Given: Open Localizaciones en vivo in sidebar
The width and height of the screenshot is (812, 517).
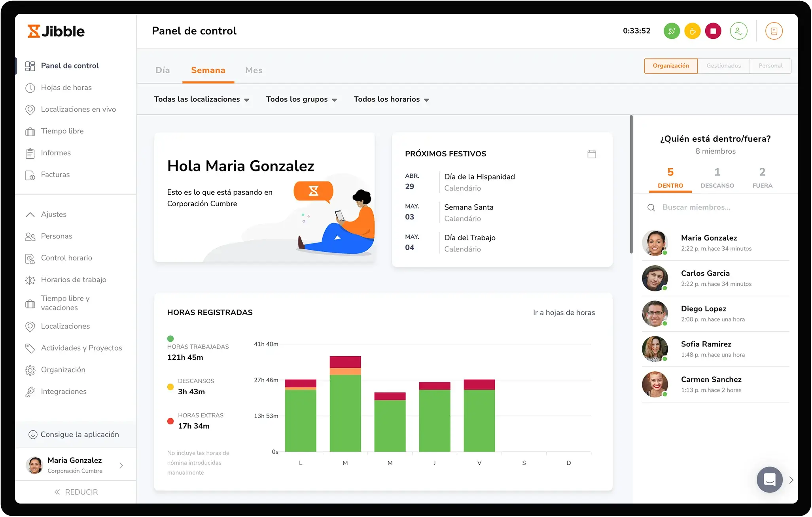Looking at the screenshot, I should pos(78,109).
